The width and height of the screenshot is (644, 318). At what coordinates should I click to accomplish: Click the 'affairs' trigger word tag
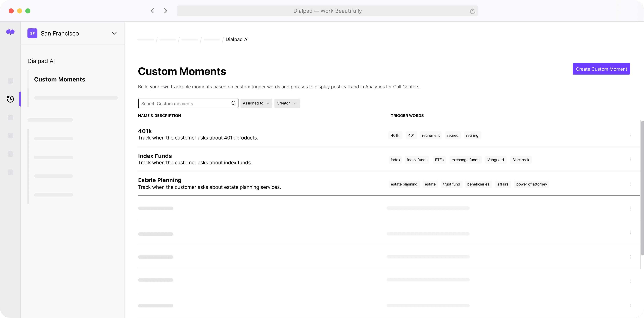tap(503, 184)
